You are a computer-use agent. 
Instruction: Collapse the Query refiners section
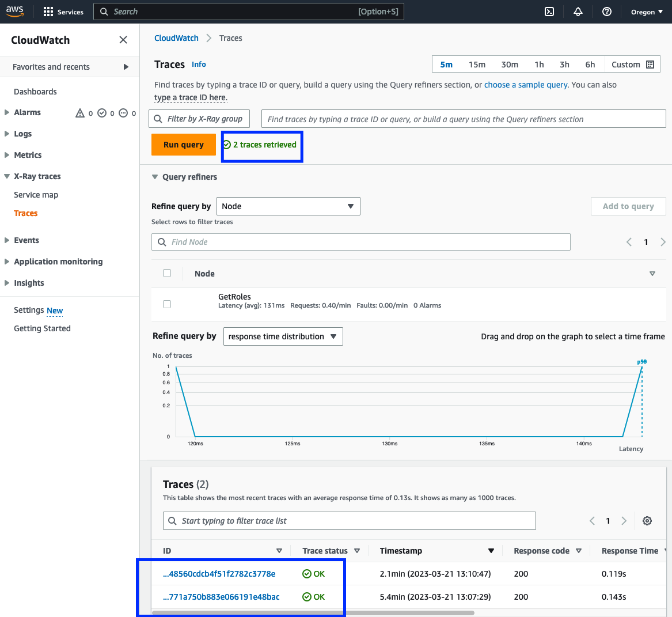click(155, 177)
